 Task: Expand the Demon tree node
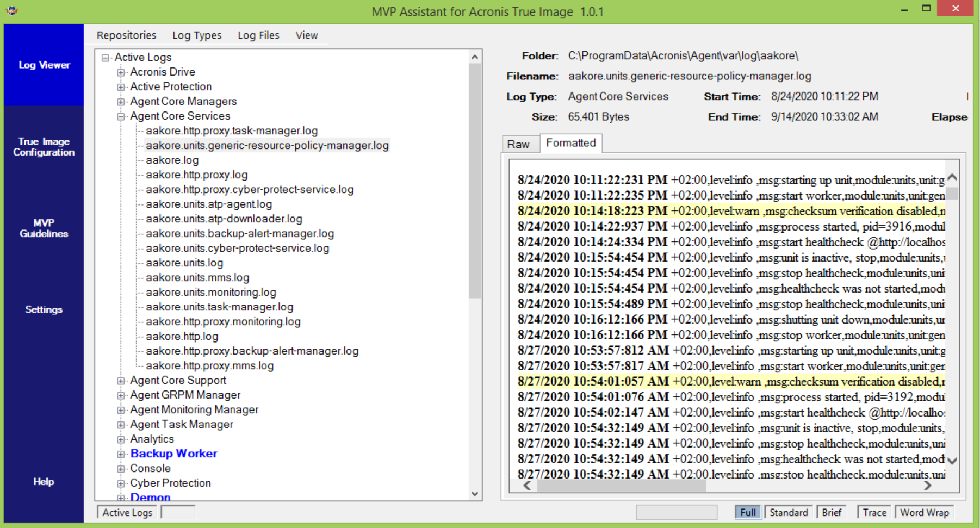[121, 497]
